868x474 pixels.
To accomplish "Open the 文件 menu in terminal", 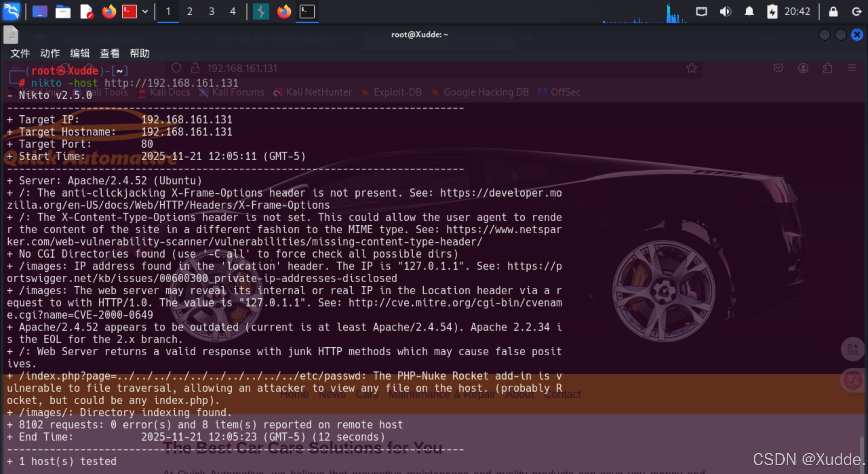I will click(20, 53).
